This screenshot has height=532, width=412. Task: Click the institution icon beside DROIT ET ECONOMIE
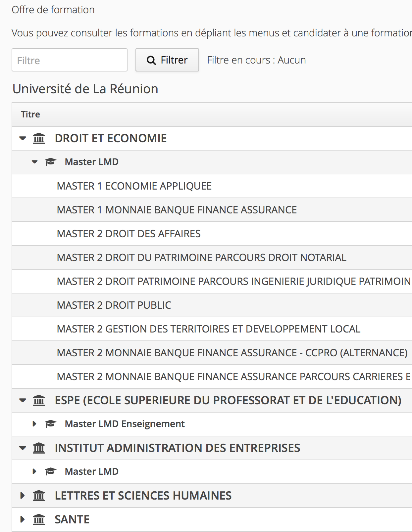tap(39, 138)
